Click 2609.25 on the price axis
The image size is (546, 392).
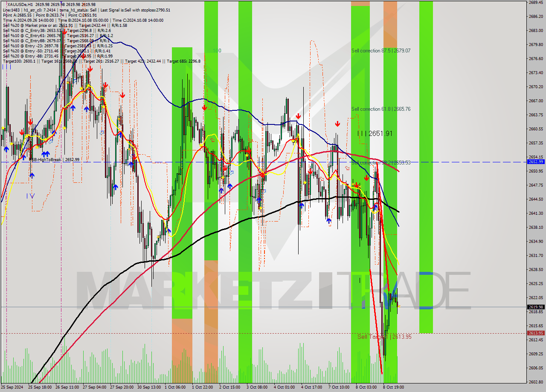tap(536, 354)
